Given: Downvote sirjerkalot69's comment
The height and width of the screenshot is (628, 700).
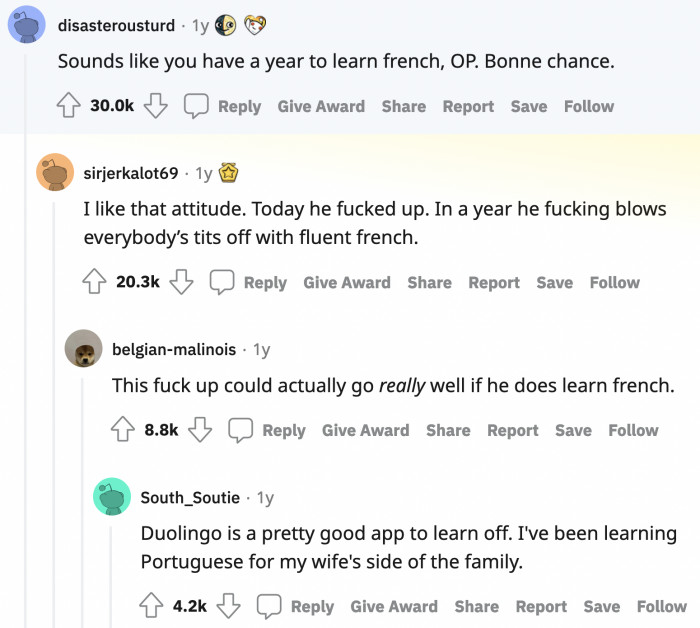Looking at the screenshot, I should pos(181,282).
